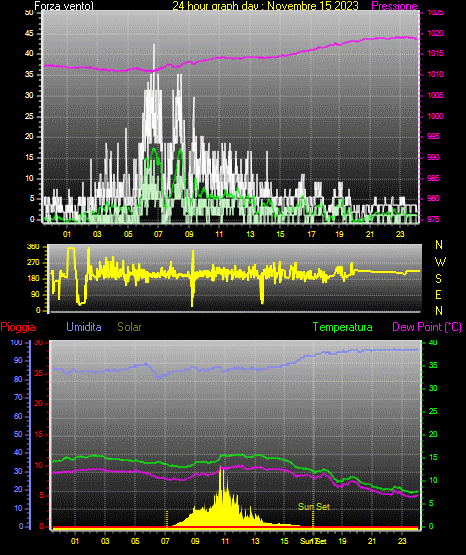Click hour label '19' under the bottom graph
The height and width of the screenshot is (555, 466).
(x=342, y=541)
